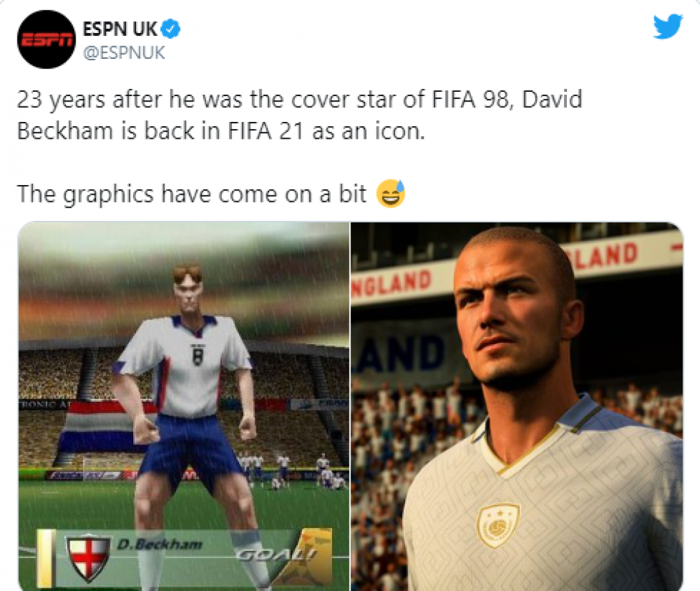700x591 pixels.
Task: Click the D.Beckham name label overlay
Action: pos(159,544)
